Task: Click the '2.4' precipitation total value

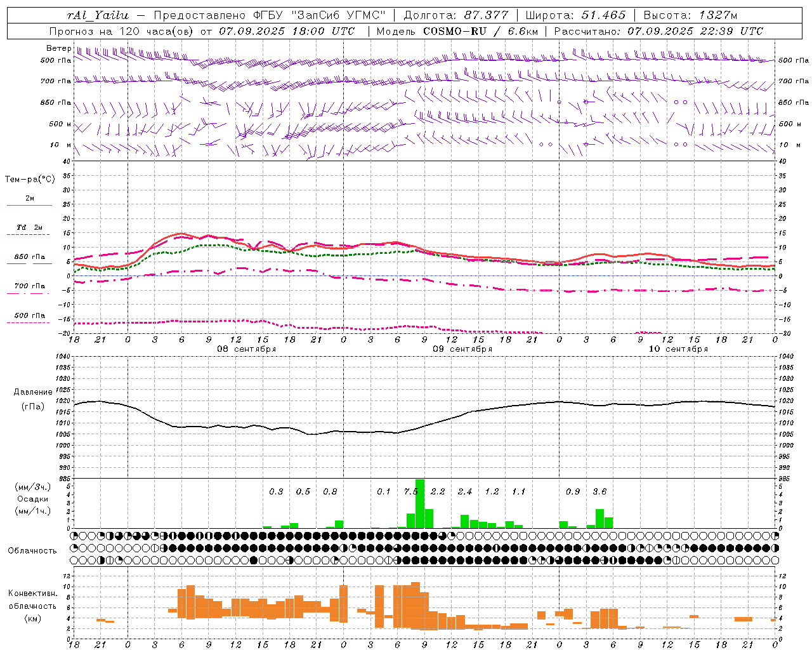Action: 465,491
